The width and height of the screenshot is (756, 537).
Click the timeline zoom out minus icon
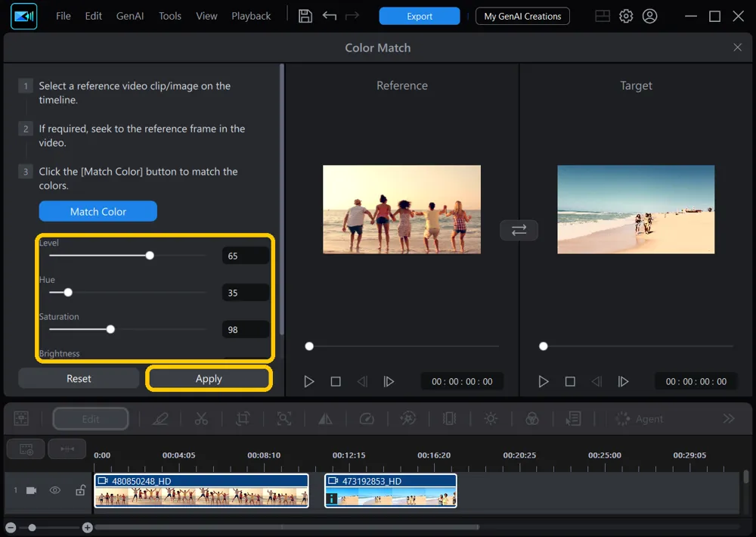pyautogui.click(x=11, y=528)
